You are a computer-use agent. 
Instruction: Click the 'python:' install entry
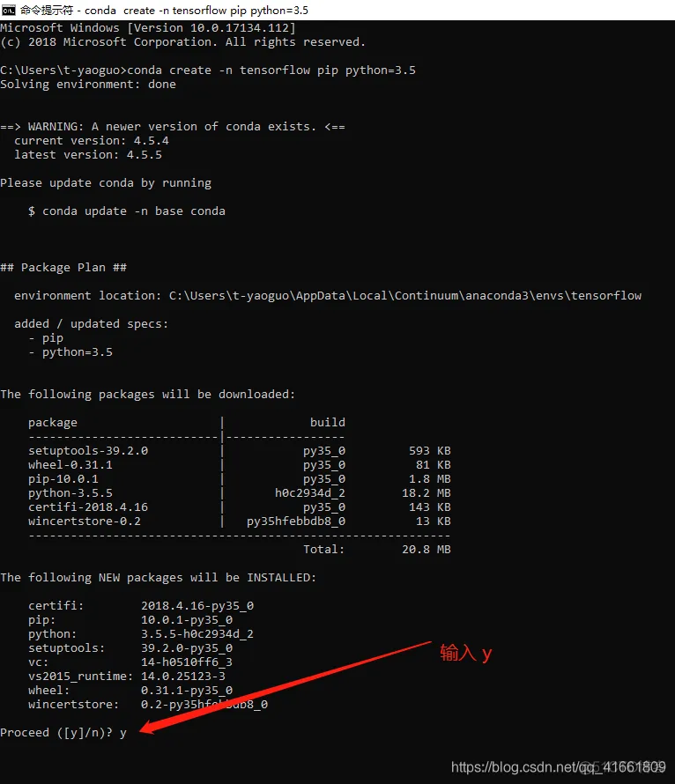53,634
